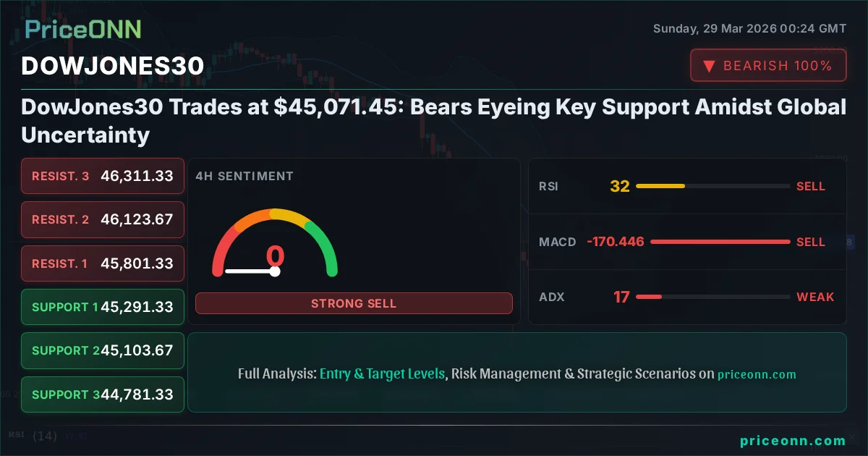Adjust the MACD strength slider bar
The image size is (868, 456).
tap(720, 242)
